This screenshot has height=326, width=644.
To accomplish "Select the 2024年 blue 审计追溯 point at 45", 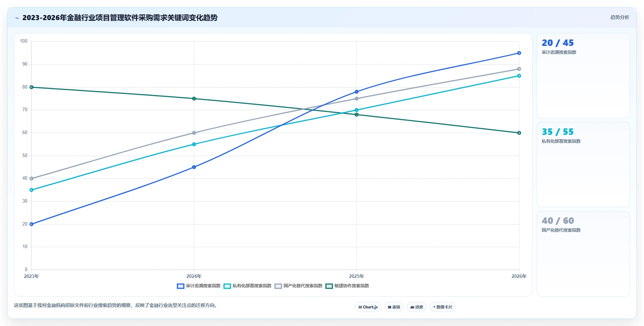I will [x=194, y=167].
